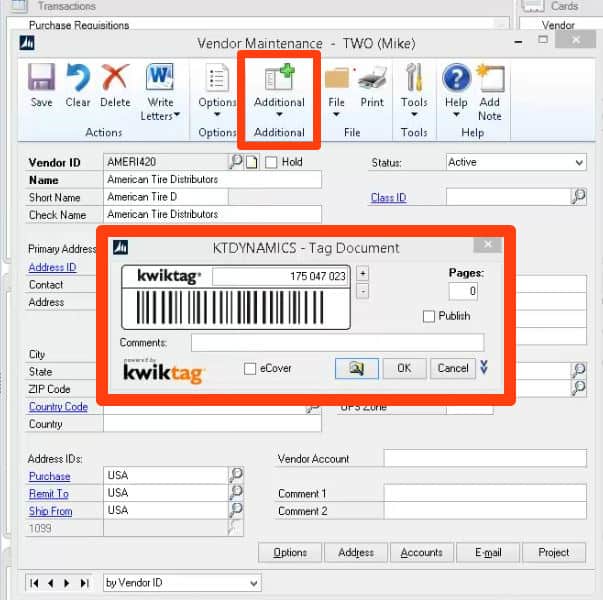Go to the last vendor record
The width and height of the screenshot is (603, 600).
[84, 583]
